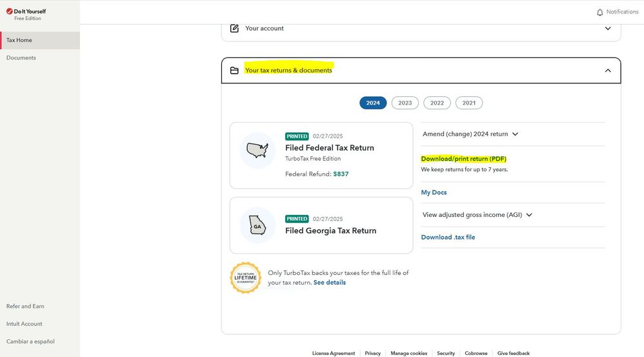Image resolution: width=644 pixels, height=357 pixels.
Task: Click the TurboTax checkmark logo
Action: click(9, 11)
